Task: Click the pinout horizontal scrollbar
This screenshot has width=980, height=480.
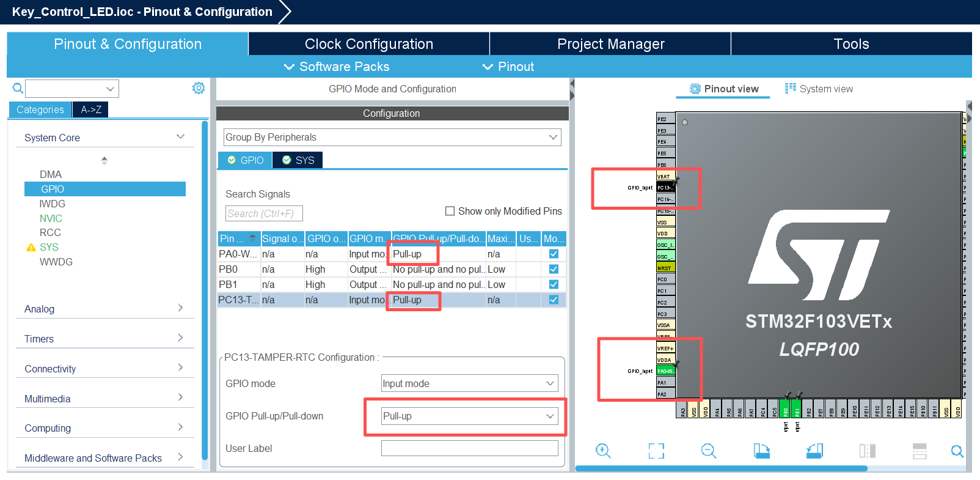Action: point(721,468)
